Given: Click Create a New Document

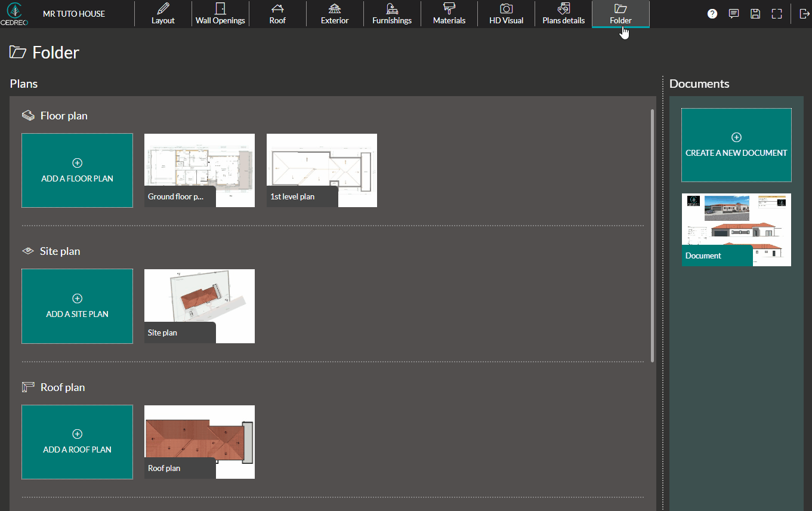Looking at the screenshot, I should pos(736,145).
